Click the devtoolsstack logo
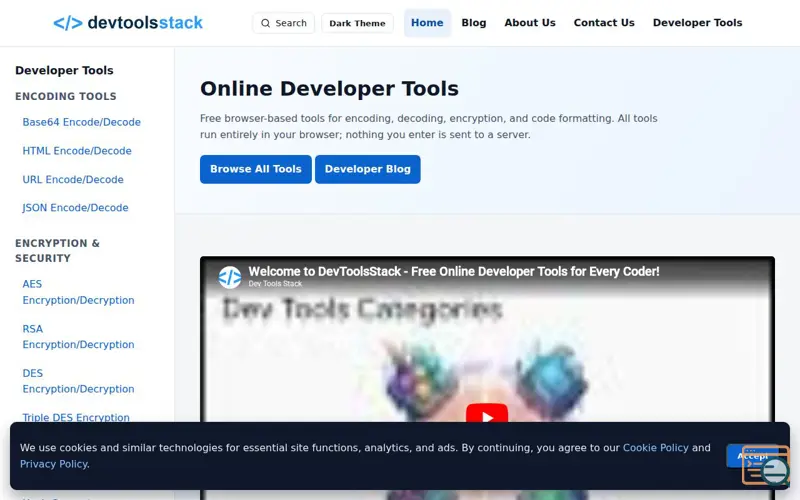This screenshot has width=800, height=500. (x=128, y=23)
